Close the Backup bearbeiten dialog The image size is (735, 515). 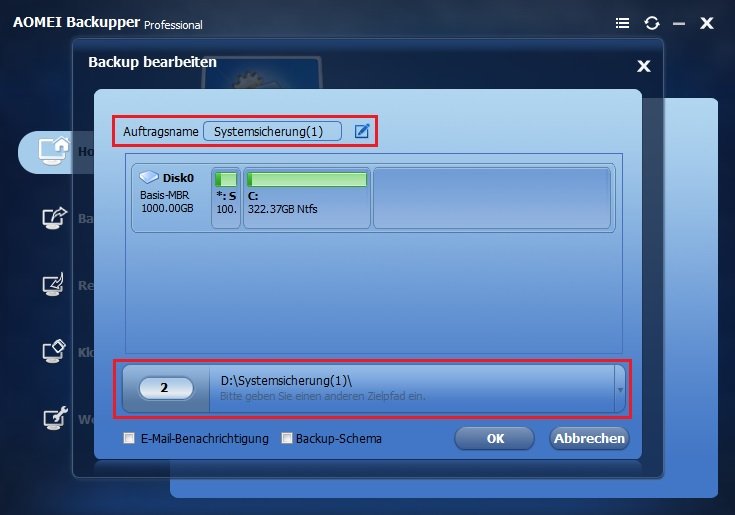pyautogui.click(x=644, y=66)
